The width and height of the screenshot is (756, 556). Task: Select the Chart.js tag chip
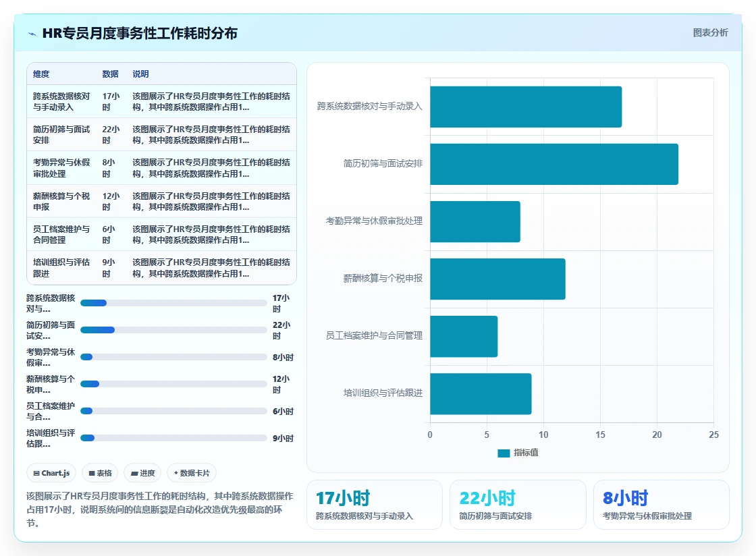pyautogui.click(x=51, y=473)
